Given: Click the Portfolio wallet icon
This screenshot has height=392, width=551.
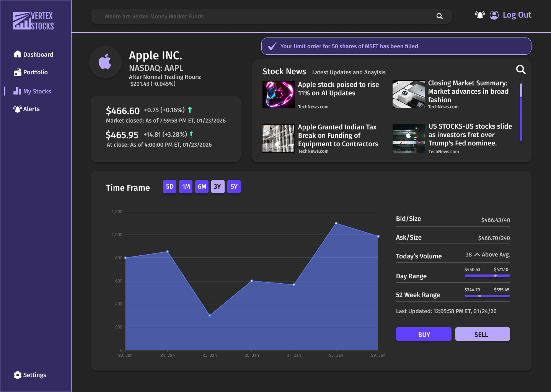Looking at the screenshot, I should coord(18,72).
